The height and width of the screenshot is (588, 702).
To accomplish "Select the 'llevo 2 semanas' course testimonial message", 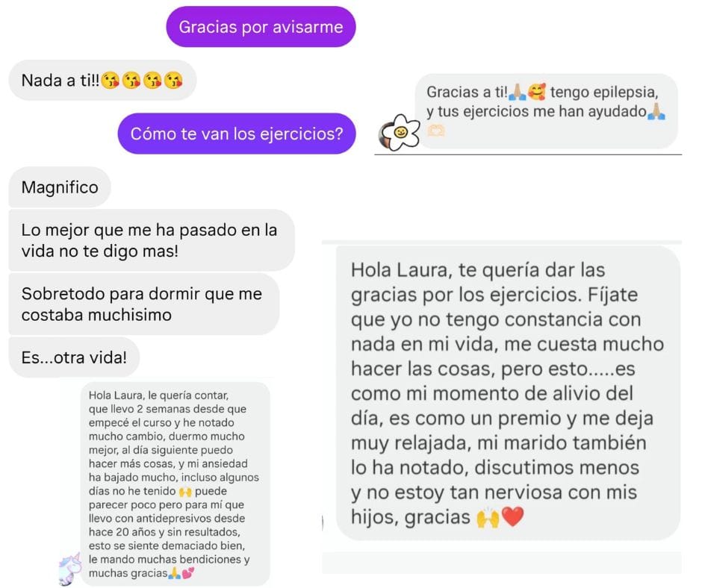I will pyautogui.click(x=175, y=484).
